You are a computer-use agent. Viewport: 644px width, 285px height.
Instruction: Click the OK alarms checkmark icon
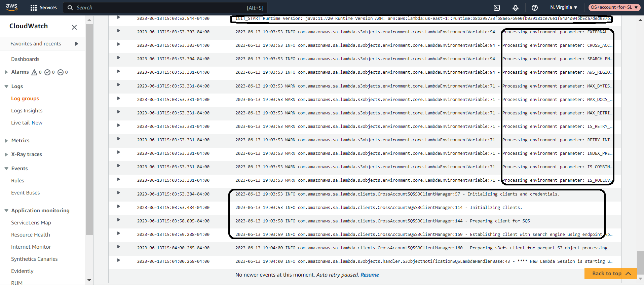pyautogui.click(x=47, y=72)
